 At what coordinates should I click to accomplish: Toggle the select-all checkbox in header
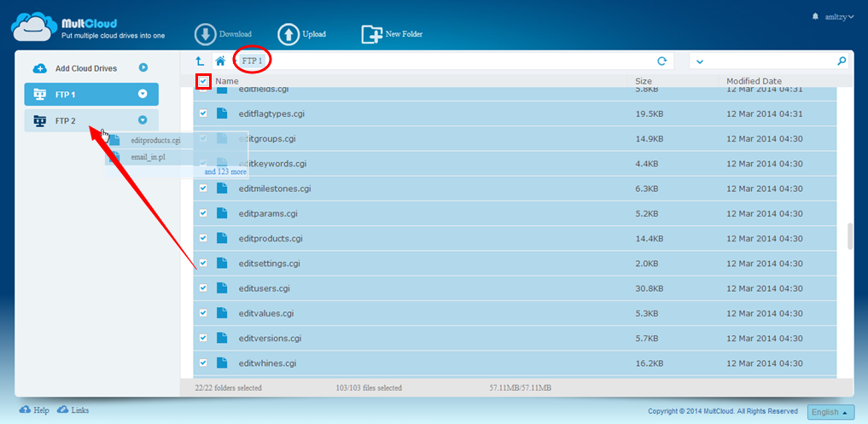(203, 82)
